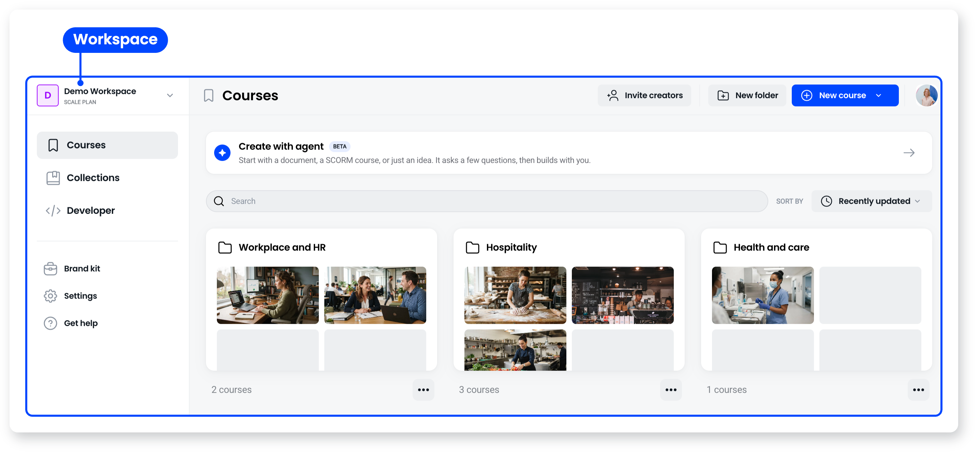Viewport: 980px width, 454px height.
Task: Click into the Search courses field
Action: (487, 201)
